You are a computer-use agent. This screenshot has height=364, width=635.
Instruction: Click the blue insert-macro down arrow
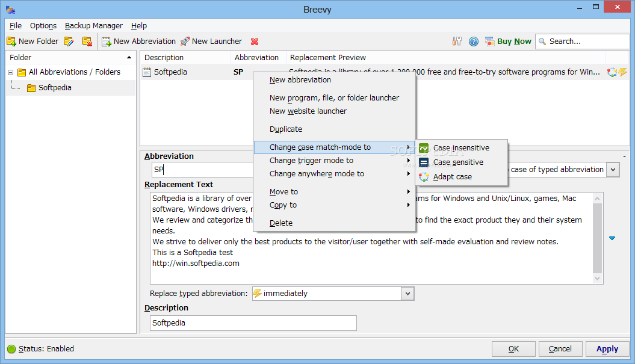coord(612,238)
